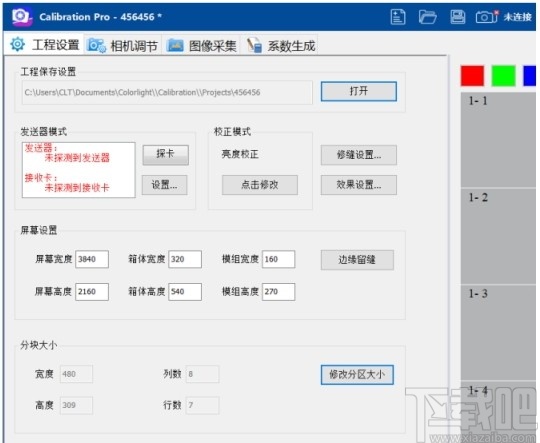Click the 修改分区大小 button

(357, 374)
